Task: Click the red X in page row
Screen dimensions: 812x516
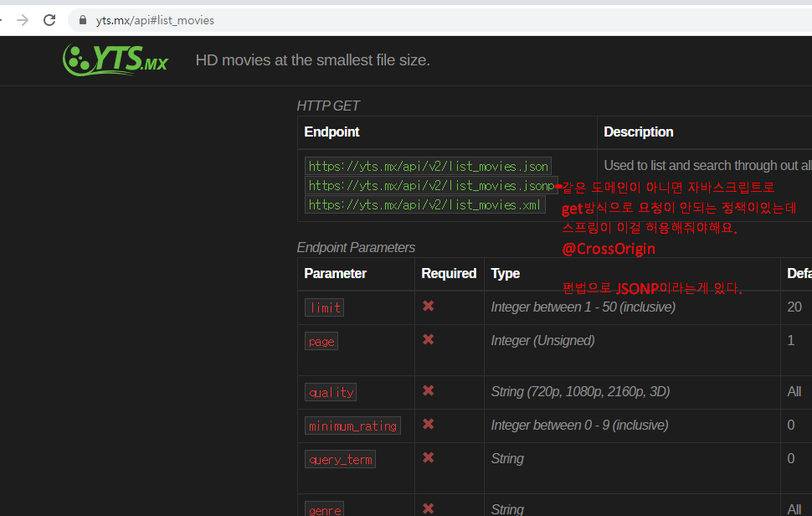Action: coord(429,340)
